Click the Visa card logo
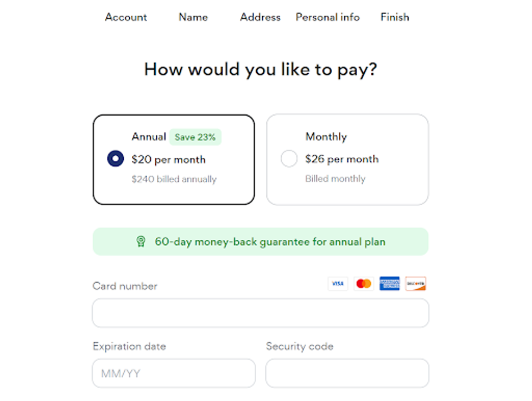The width and height of the screenshot is (532, 401). 338,284
